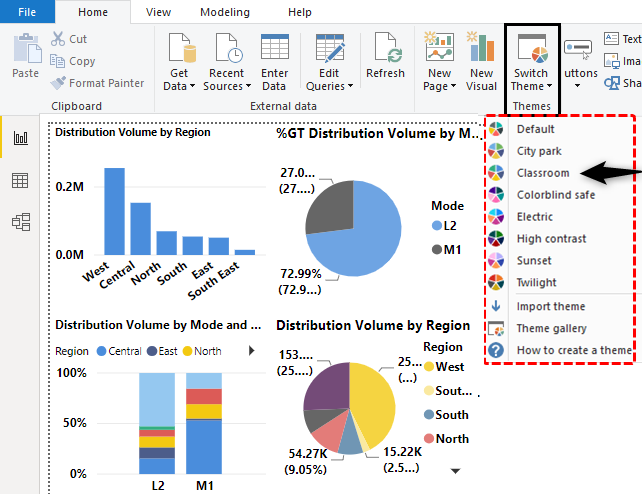Click the Paste icon
Viewport: 642px width, 494px height.
point(27,48)
